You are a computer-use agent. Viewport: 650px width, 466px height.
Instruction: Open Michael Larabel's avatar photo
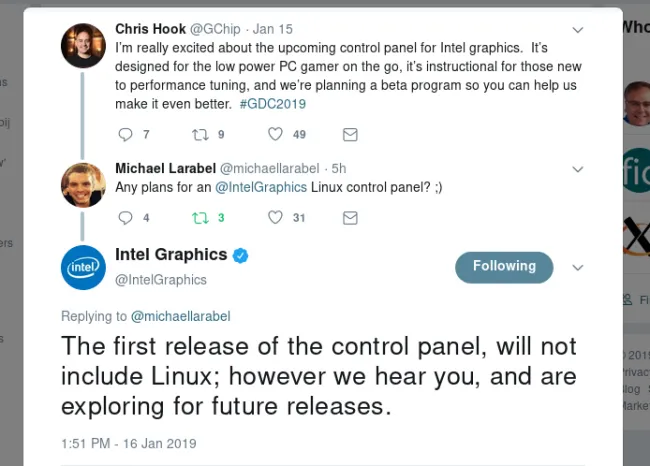click(x=83, y=185)
